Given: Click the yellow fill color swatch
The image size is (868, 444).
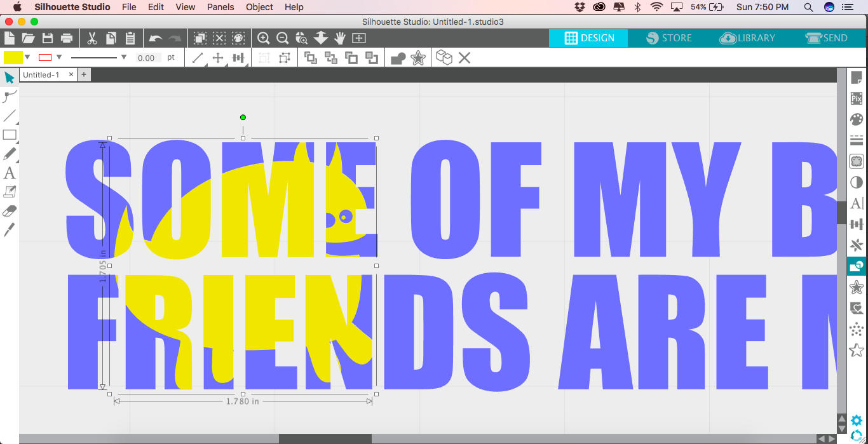Looking at the screenshot, I should (x=13, y=58).
